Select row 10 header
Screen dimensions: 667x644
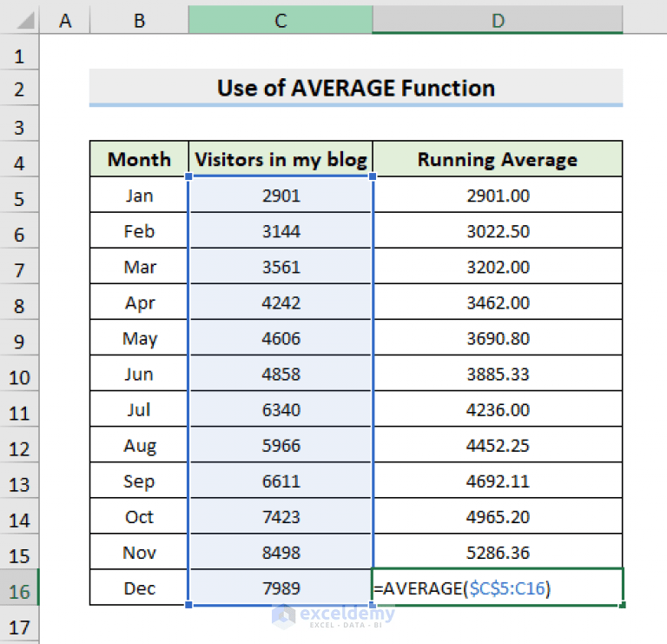click(19, 374)
